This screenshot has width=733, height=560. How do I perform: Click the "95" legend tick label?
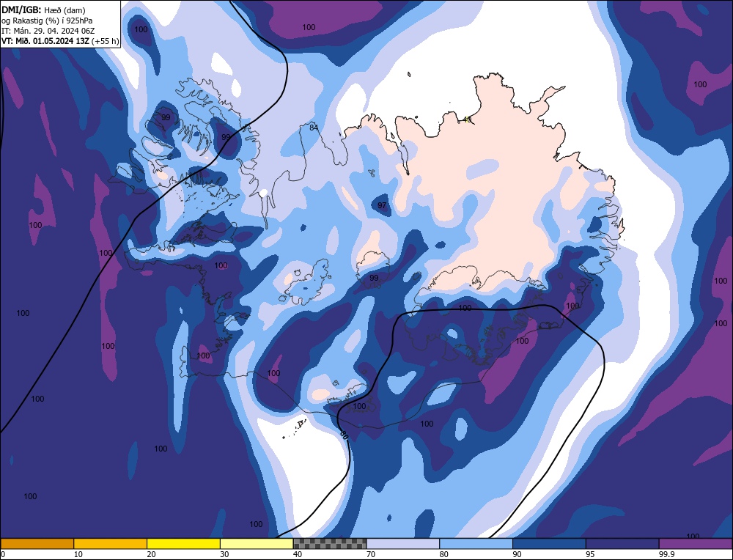(590, 554)
